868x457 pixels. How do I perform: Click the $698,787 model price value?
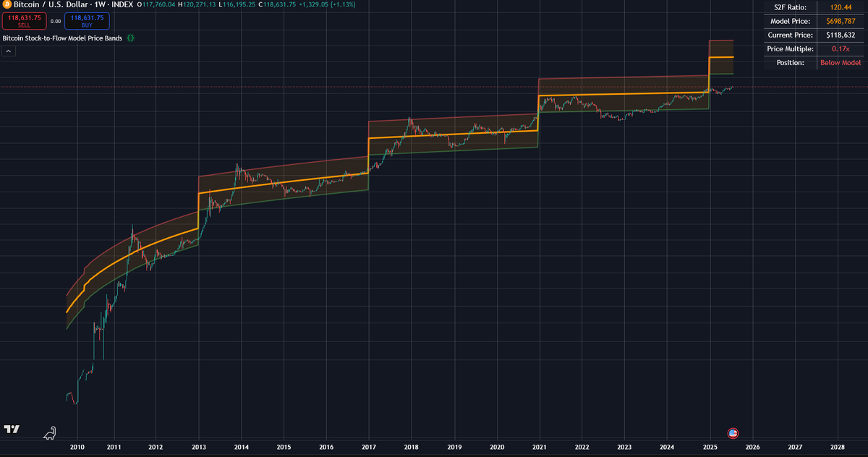click(841, 21)
